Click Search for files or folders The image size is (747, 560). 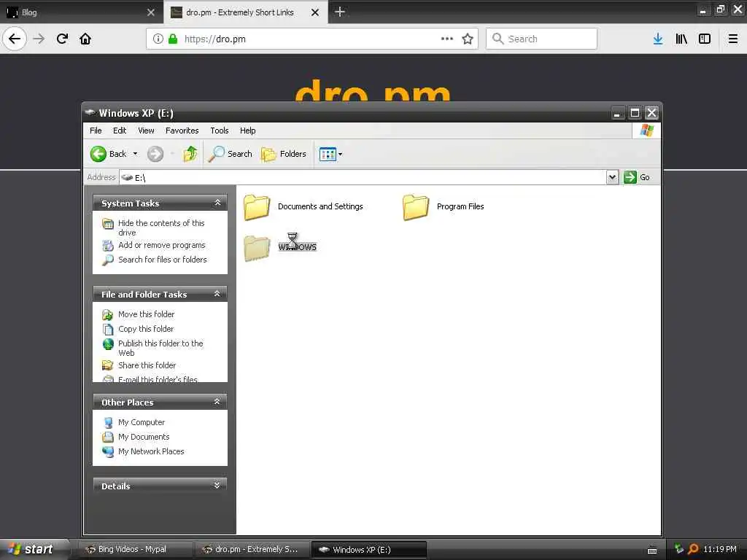pos(163,260)
